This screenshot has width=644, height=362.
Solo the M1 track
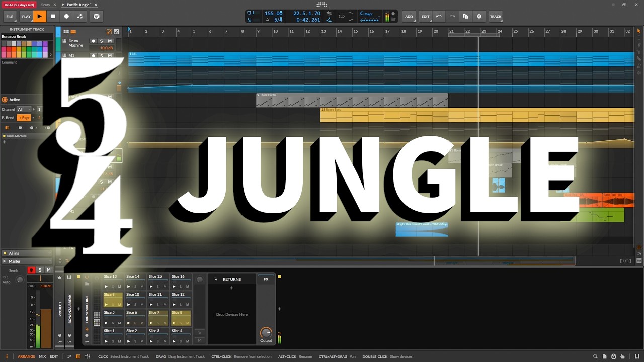pyautogui.click(x=101, y=55)
